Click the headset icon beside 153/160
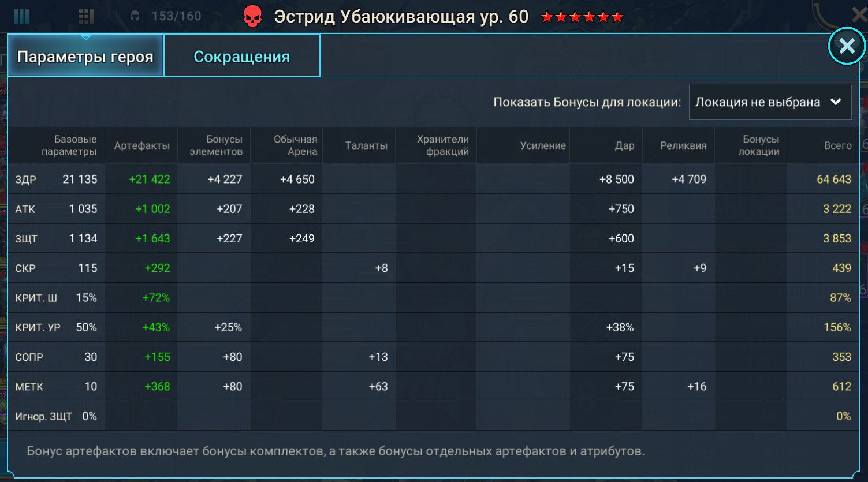 point(135,16)
